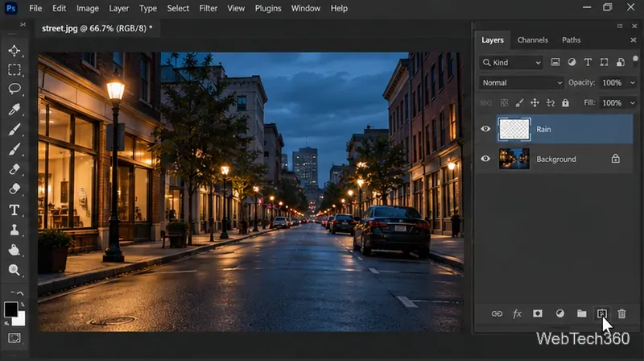Viewport: 644px width, 361px height.
Task: Collapse the tools panel
Action: tap(23, 25)
